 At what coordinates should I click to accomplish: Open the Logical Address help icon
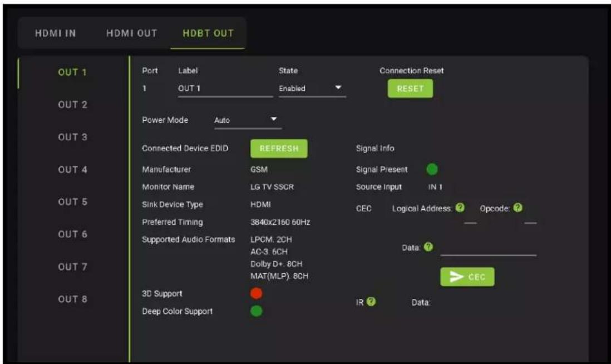[x=460, y=208]
